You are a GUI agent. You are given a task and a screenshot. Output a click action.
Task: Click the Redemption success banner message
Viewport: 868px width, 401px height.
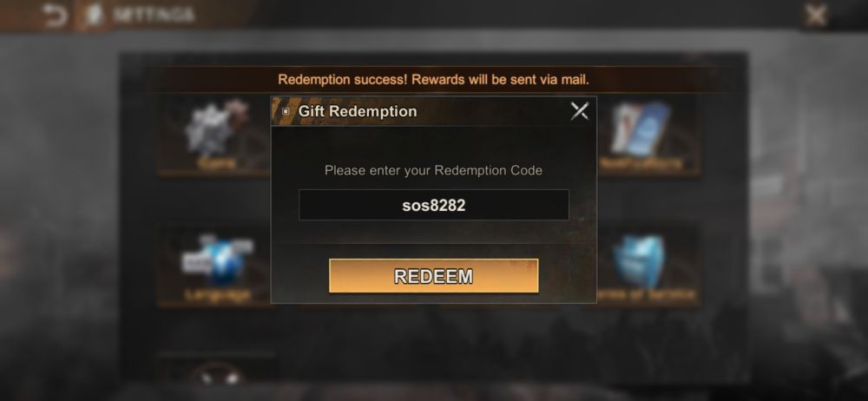point(433,80)
